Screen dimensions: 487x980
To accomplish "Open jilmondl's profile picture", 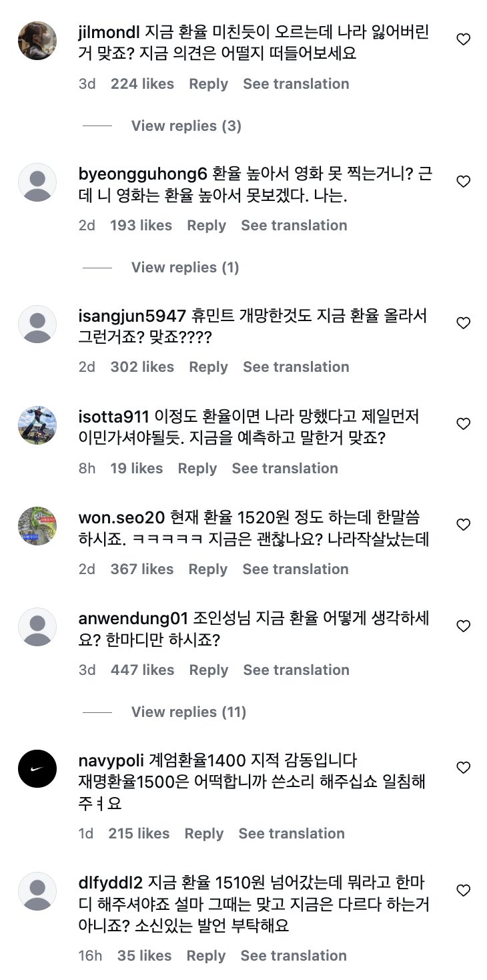I will [x=37, y=40].
